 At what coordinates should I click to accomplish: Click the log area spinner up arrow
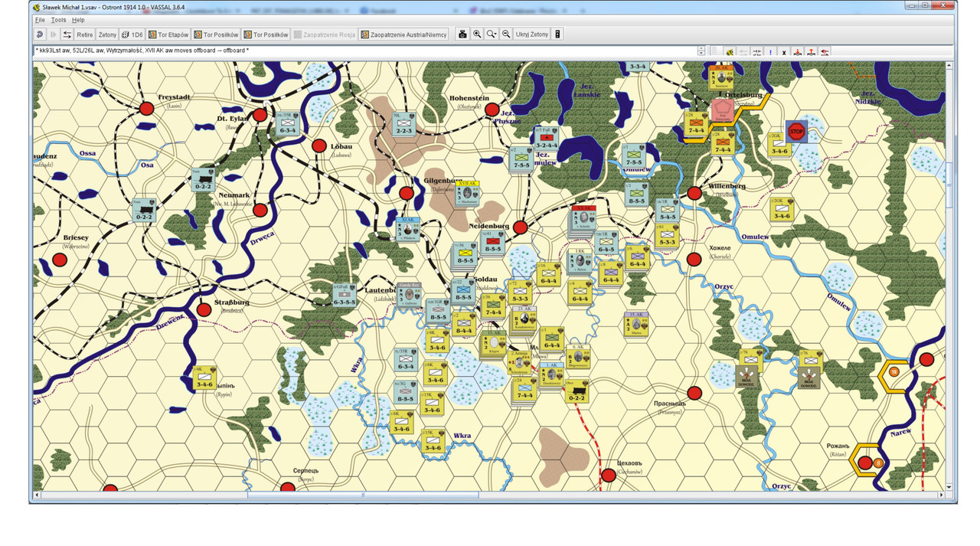[x=701, y=48]
